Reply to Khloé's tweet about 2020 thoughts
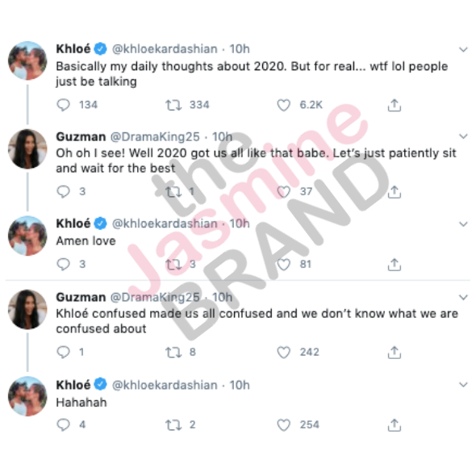Image resolution: width=476 pixels, height=476 pixels. click(x=64, y=105)
